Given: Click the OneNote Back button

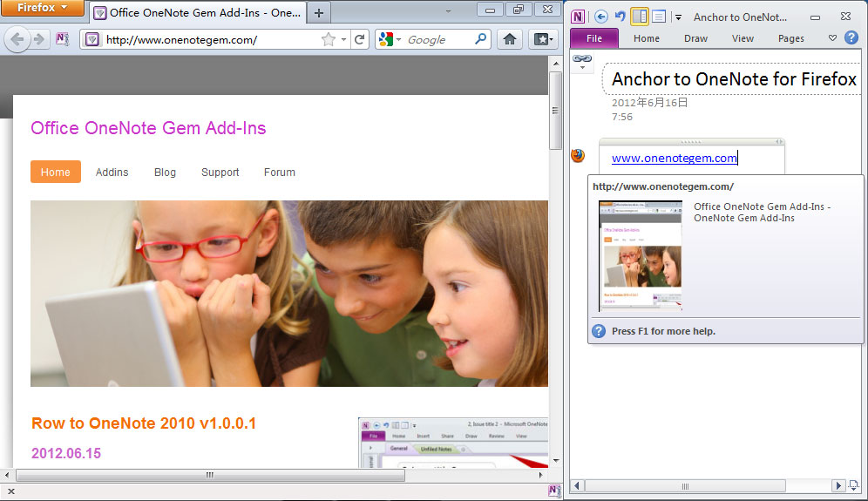Looking at the screenshot, I should tap(600, 17).
